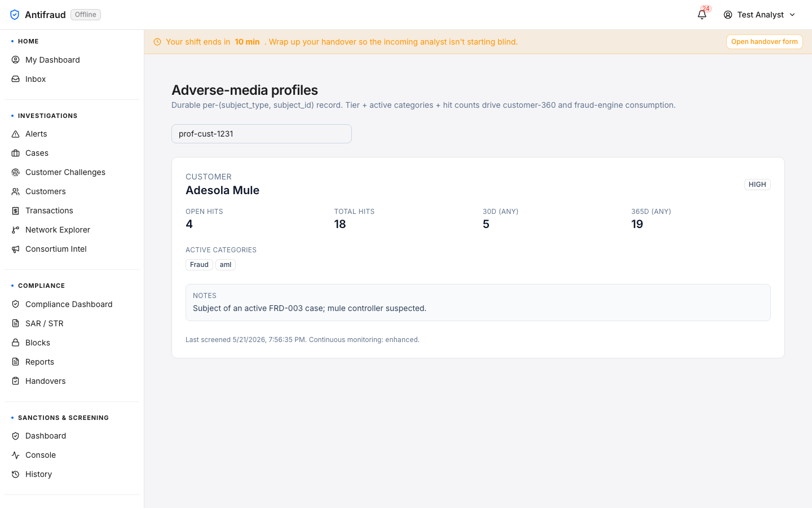Click the "Adverse-media profiles" heading
The image size is (812, 508).
click(245, 90)
